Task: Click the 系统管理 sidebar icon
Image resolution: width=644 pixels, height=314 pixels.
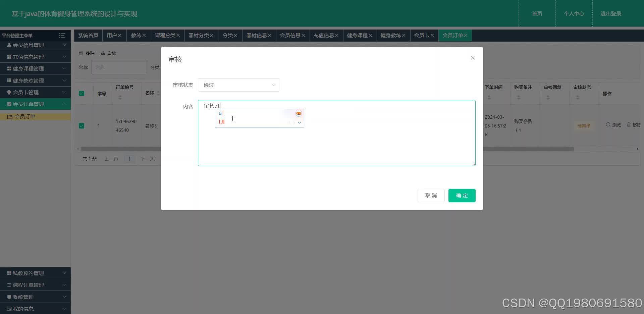Action: [9, 297]
